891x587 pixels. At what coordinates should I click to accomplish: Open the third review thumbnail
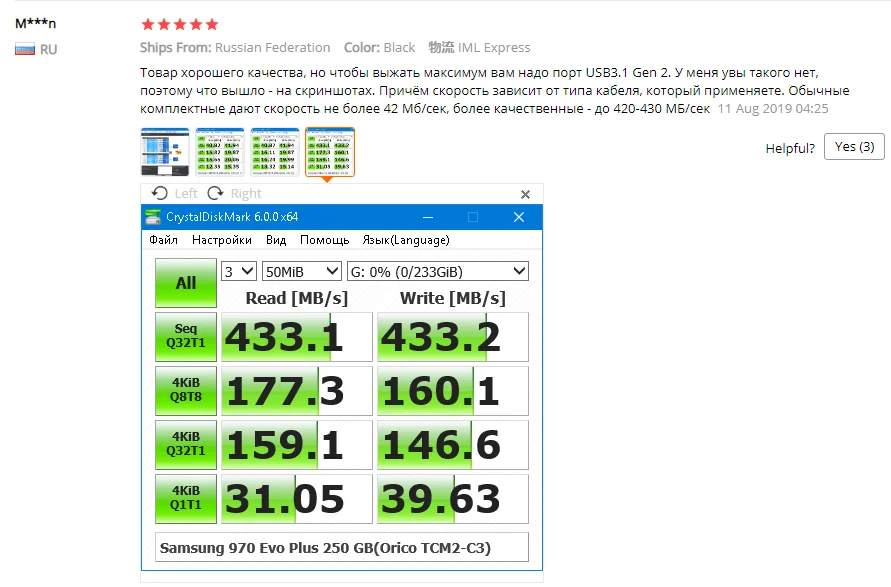coord(275,152)
